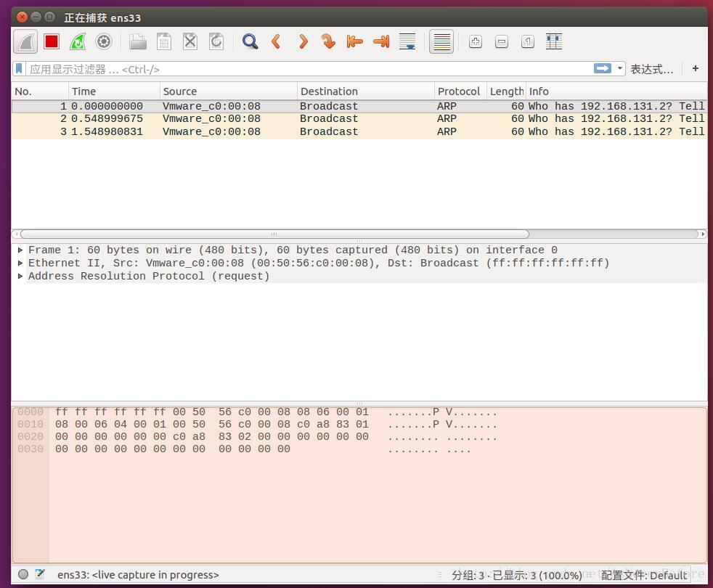Click the Find packet magnifier icon

[x=250, y=42]
